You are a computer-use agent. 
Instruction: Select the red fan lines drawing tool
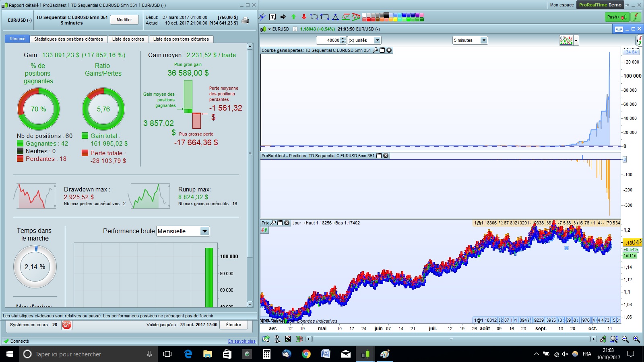click(356, 17)
